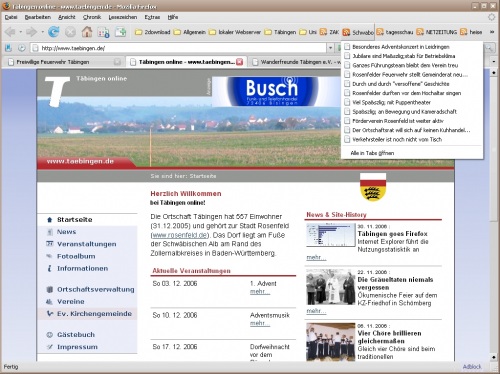Open the Hilfe menu

173,17
